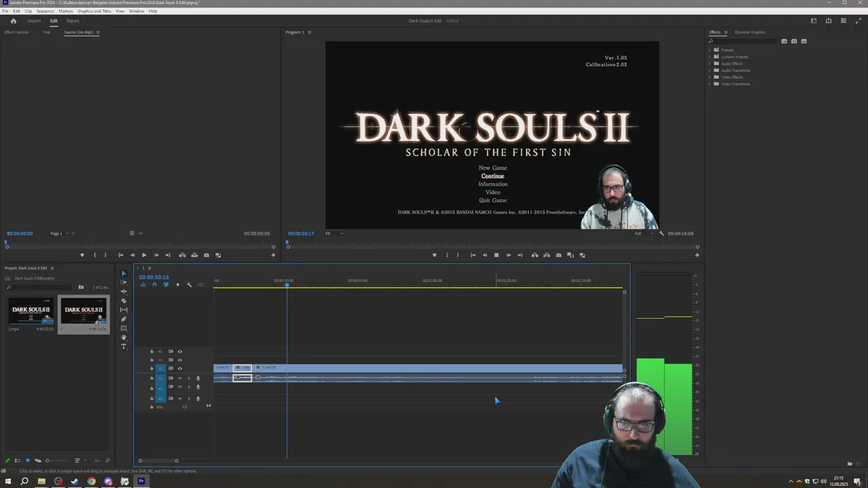The width and height of the screenshot is (868, 488).
Task: Select the Type tool
Action: coord(123,346)
